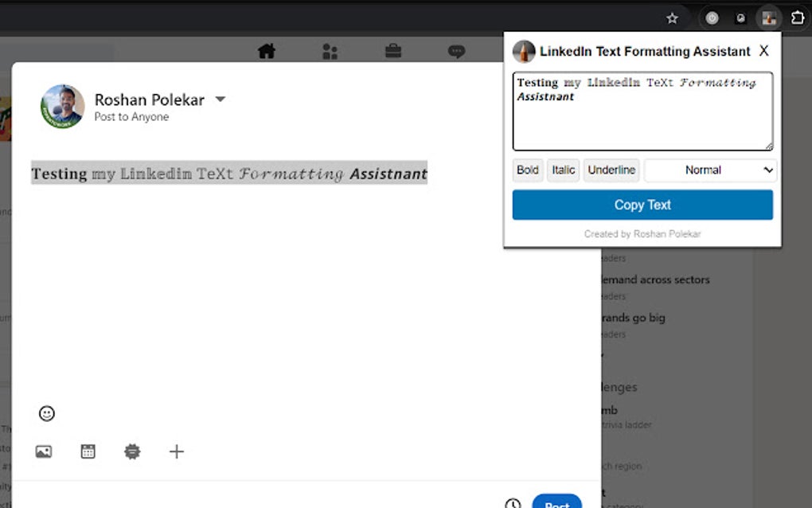Screen dimensions: 812x508
Task: Open schedule post clock icon
Action: [x=513, y=503]
